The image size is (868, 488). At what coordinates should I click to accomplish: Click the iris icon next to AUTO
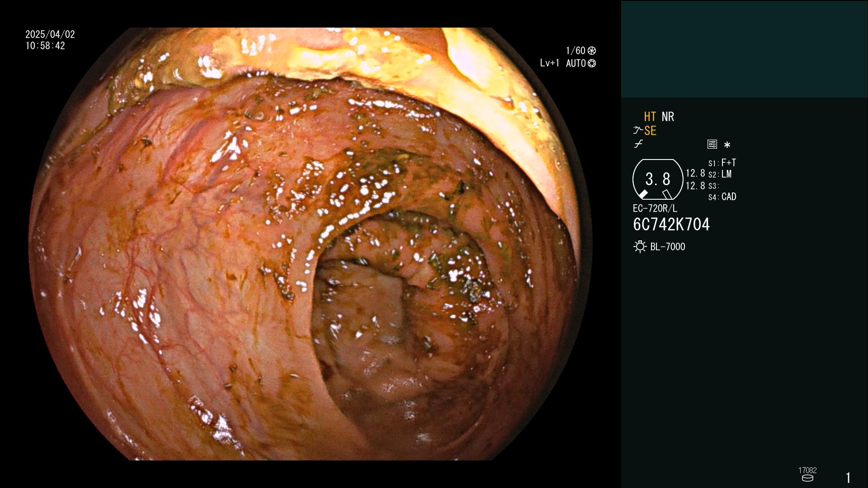click(592, 63)
